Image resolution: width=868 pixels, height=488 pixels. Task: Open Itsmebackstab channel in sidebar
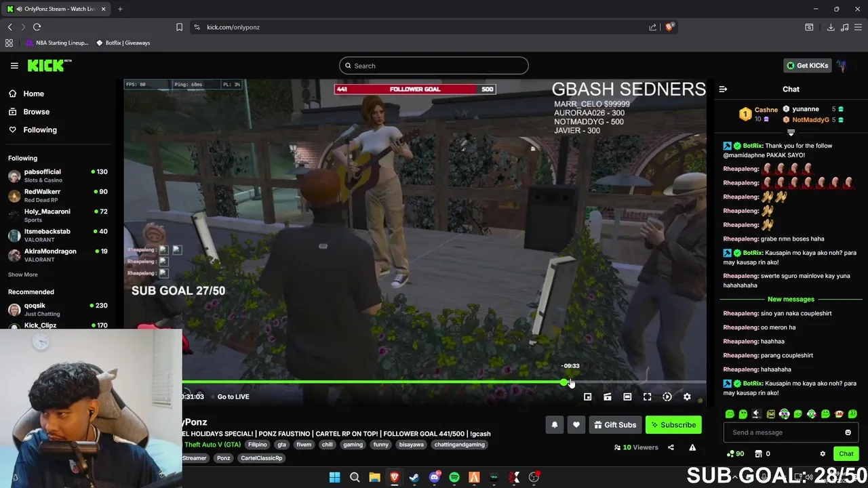pos(58,235)
